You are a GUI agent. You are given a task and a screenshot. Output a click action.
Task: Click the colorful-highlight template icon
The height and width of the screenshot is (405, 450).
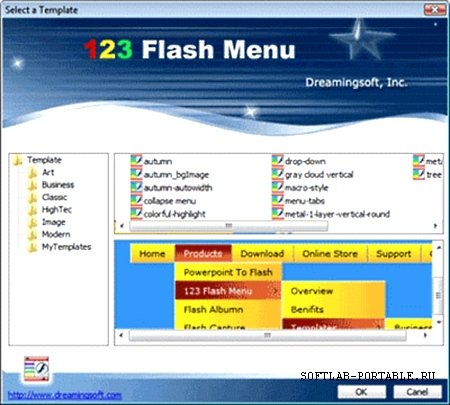tap(136, 213)
